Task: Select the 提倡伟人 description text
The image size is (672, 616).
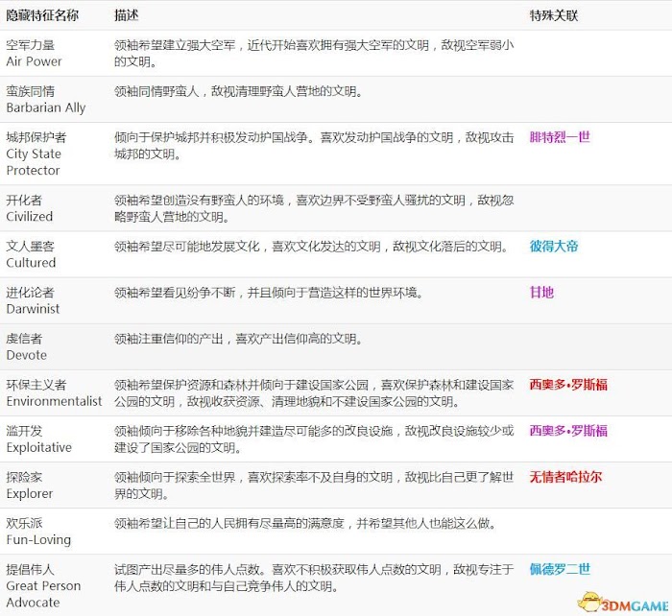Action: (314, 578)
